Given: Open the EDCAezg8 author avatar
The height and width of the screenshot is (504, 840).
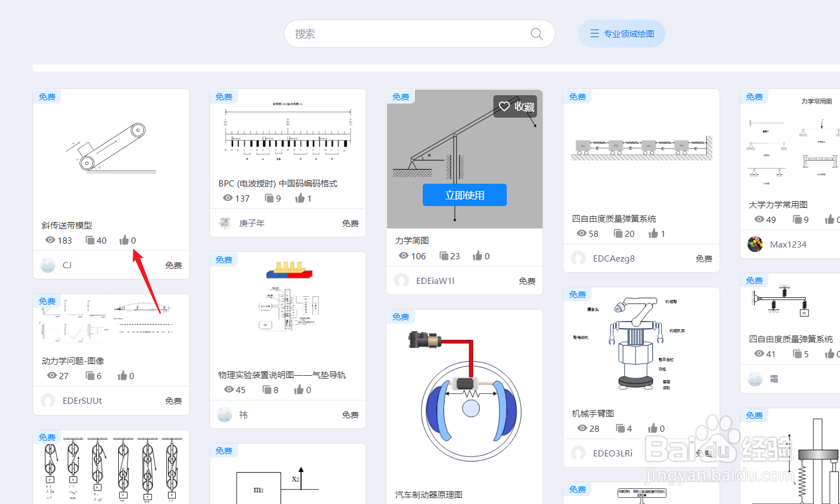Looking at the screenshot, I should tap(578, 258).
